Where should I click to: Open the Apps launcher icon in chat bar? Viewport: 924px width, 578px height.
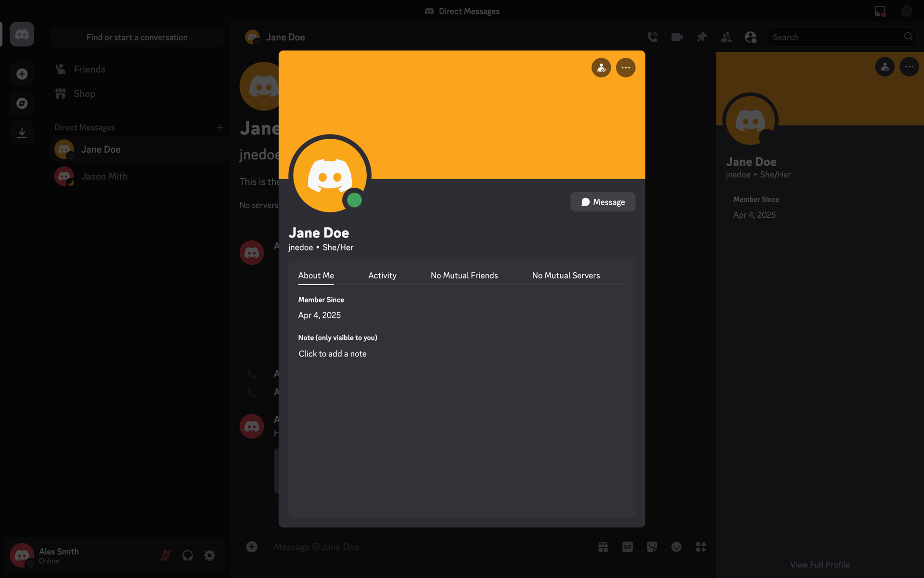click(x=701, y=547)
